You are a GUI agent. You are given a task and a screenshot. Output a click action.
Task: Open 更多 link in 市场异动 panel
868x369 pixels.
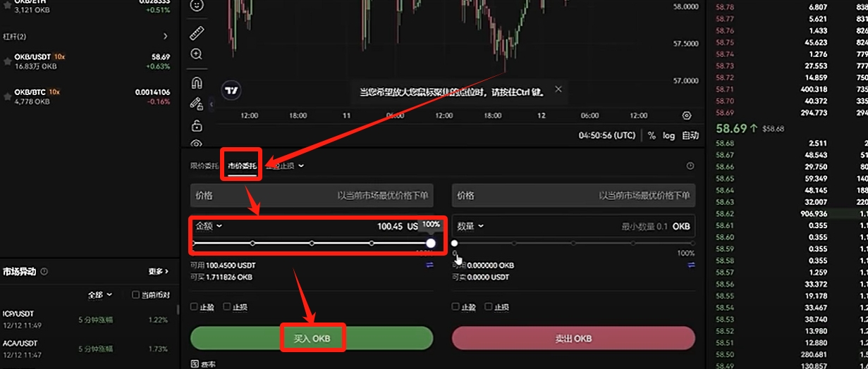(158, 272)
